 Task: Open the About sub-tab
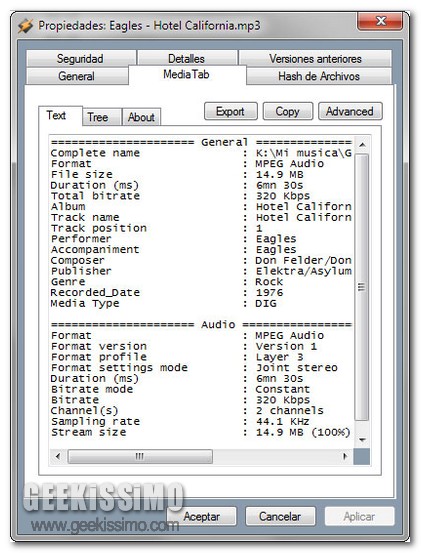pos(141,117)
